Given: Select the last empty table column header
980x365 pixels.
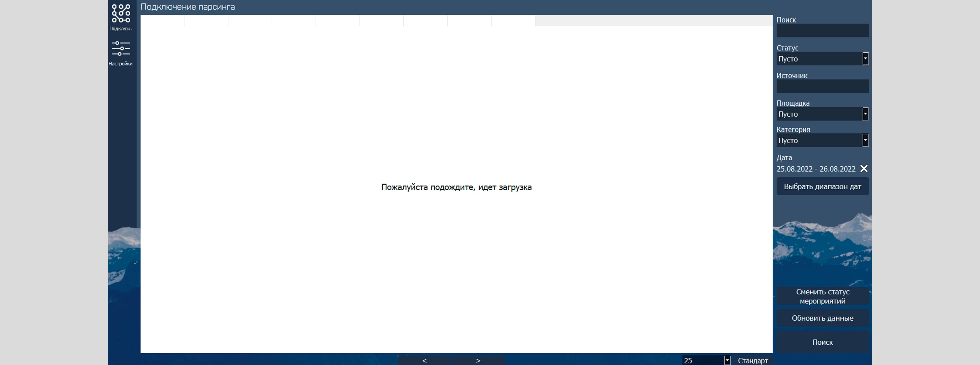Looking at the screenshot, I should click(x=513, y=21).
